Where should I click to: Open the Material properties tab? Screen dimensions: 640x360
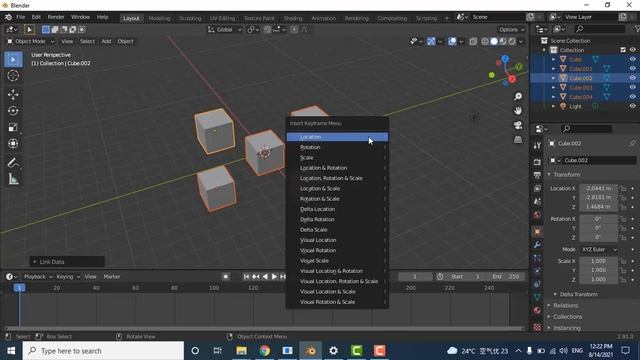pyautogui.click(x=537, y=310)
